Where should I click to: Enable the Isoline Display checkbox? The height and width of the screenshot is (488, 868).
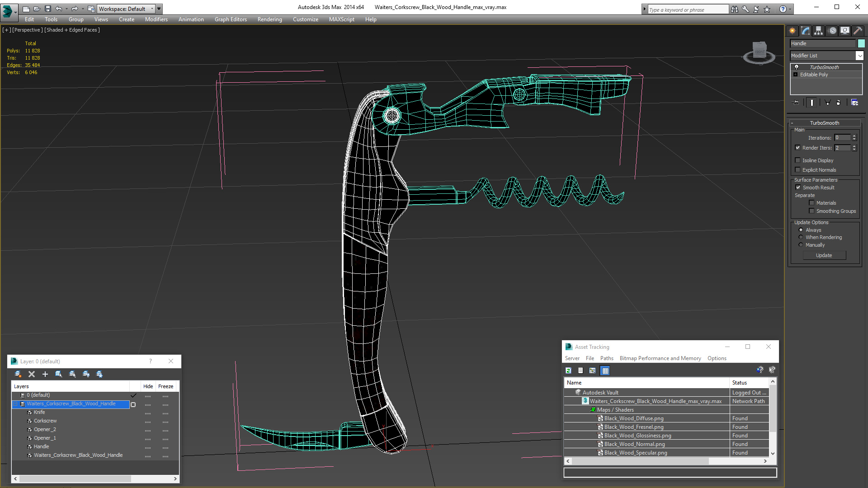click(x=797, y=160)
